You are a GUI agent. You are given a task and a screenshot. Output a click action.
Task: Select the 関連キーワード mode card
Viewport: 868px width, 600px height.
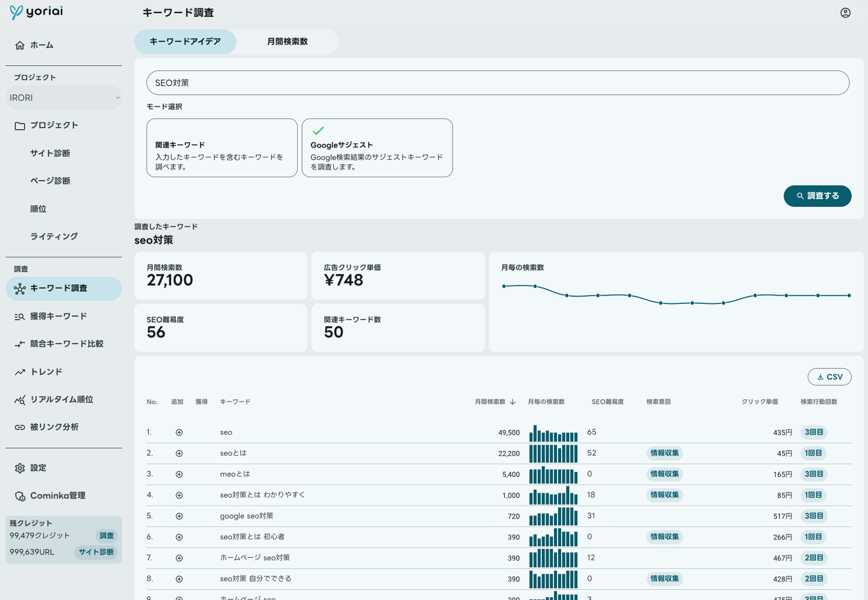pos(222,148)
